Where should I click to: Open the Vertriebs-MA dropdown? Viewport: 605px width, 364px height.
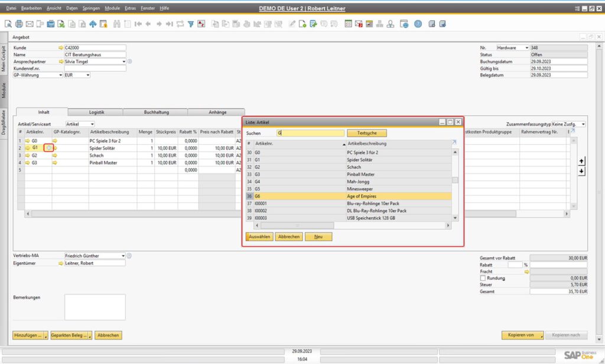(x=123, y=256)
